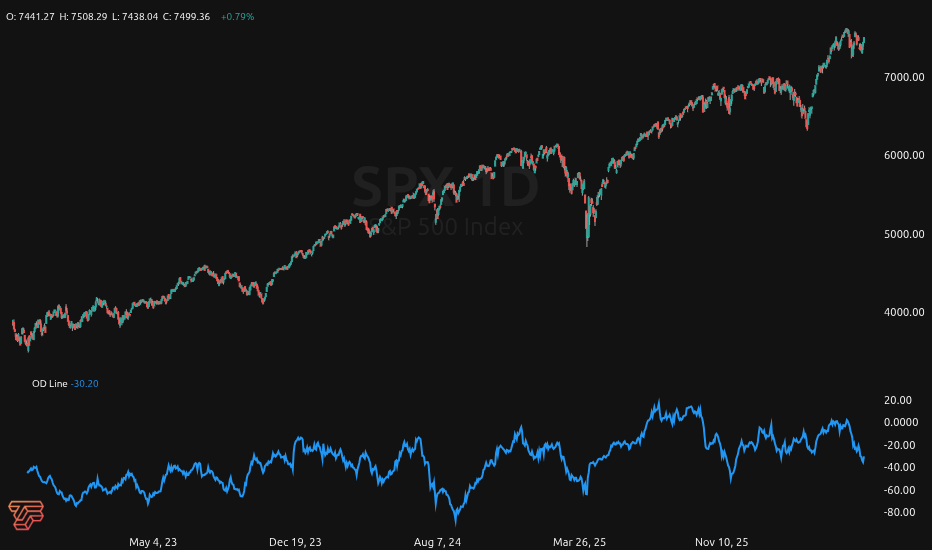
Task: Click the OD Line value -30.20
Action: point(84,384)
